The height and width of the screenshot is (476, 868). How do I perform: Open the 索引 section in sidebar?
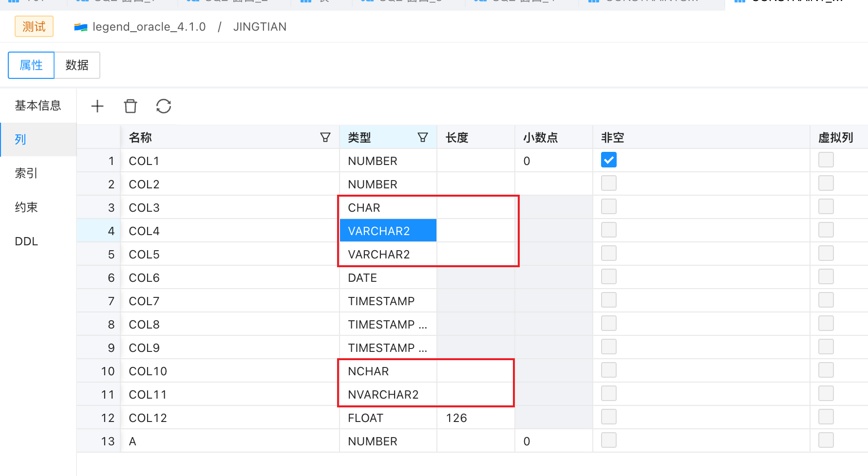(x=26, y=173)
